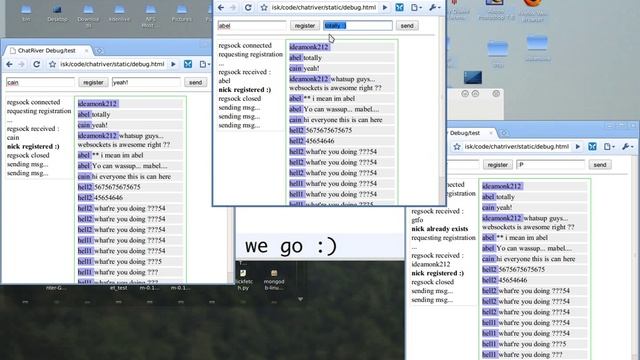Open page menu in left window toolbar
This screenshot has height=360, width=640.
pos(204,64)
